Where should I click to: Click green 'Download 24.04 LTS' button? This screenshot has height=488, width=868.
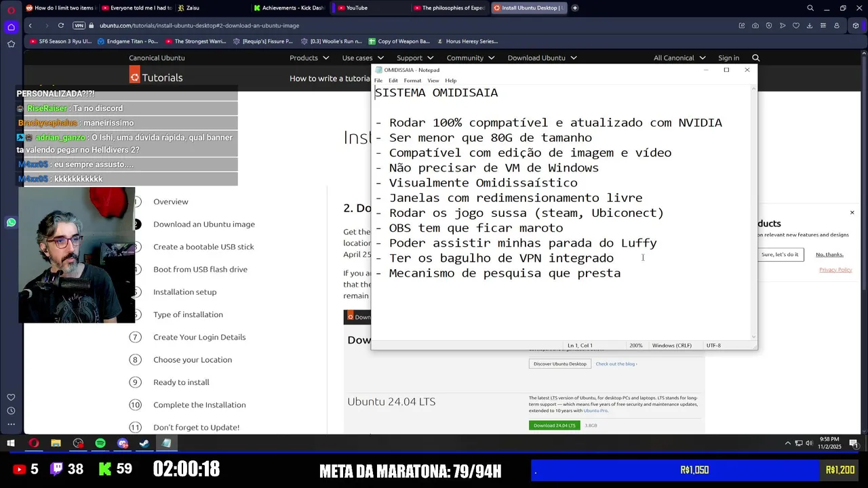point(554,426)
